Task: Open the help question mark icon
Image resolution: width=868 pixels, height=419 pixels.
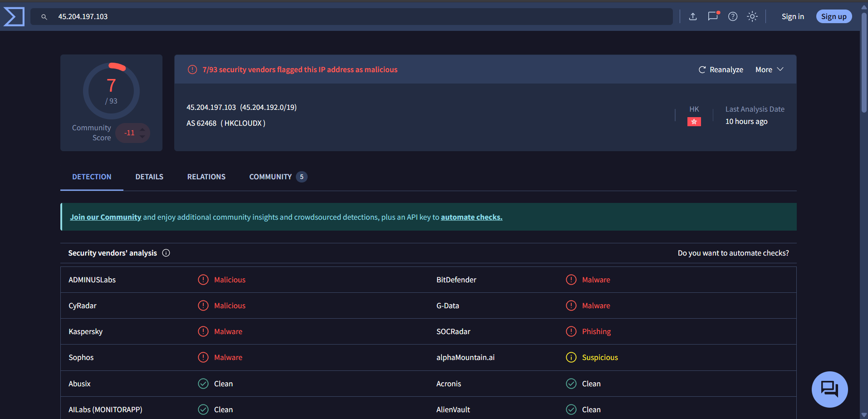Action: click(x=733, y=17)
